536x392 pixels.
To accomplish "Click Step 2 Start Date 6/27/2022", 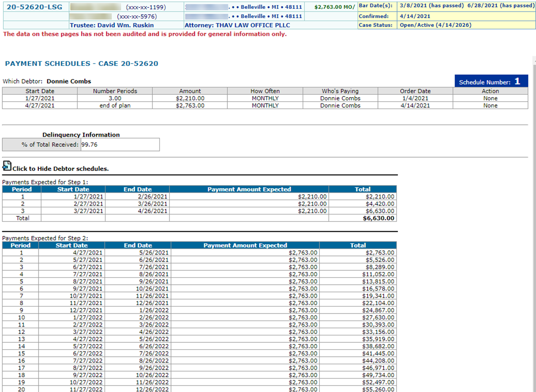I will coord(87,353).
